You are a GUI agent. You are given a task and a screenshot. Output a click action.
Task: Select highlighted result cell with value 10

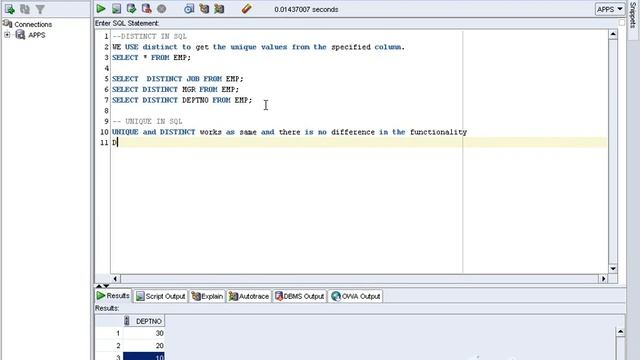[144, 357]
